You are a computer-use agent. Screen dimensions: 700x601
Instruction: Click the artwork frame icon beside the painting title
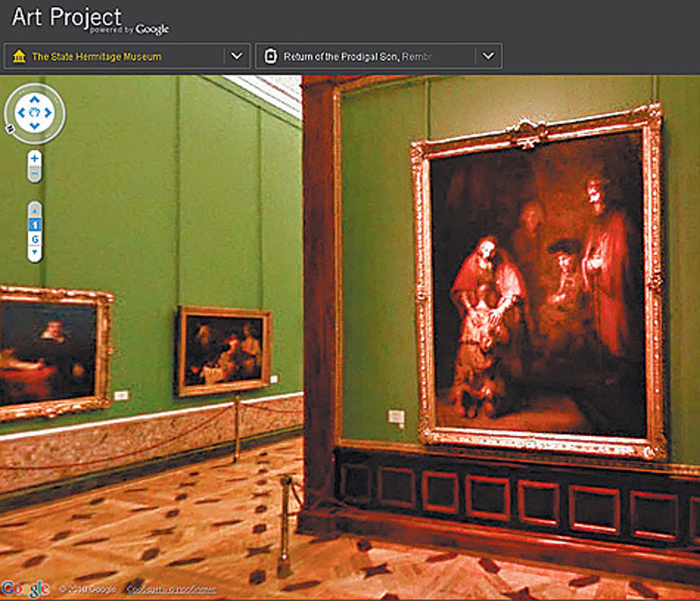[270, 57]
